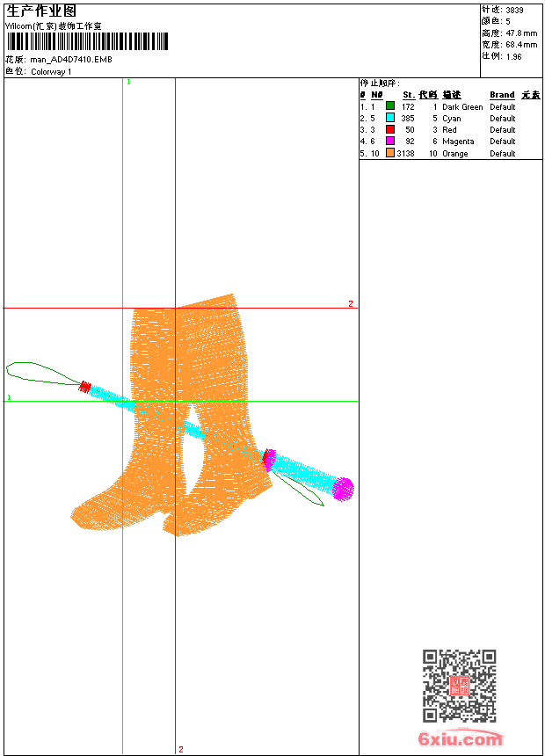Click the Brand column header
Viewport: 545px width, 756px height.
pos(502,95)
